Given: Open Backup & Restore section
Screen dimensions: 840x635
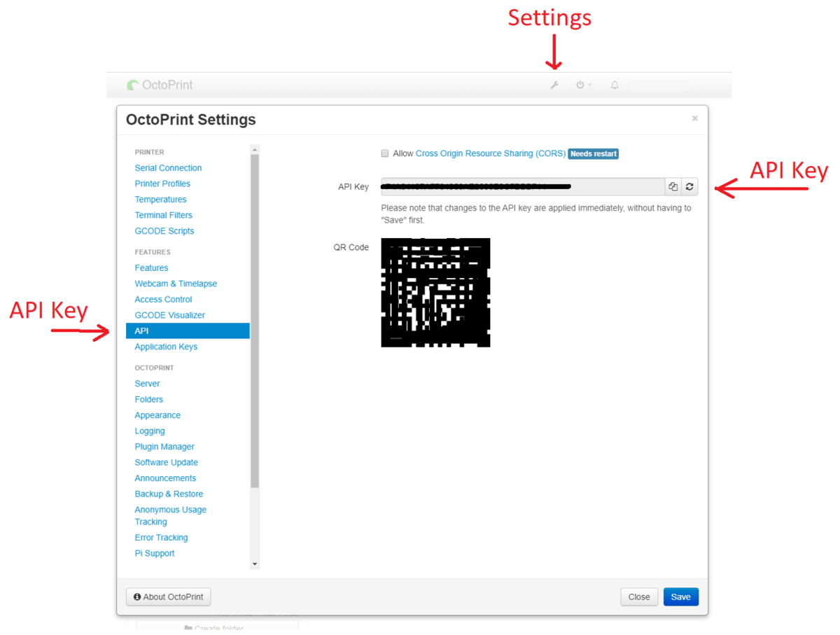Looking at the screenshot, I should click(x=169, y=494).
